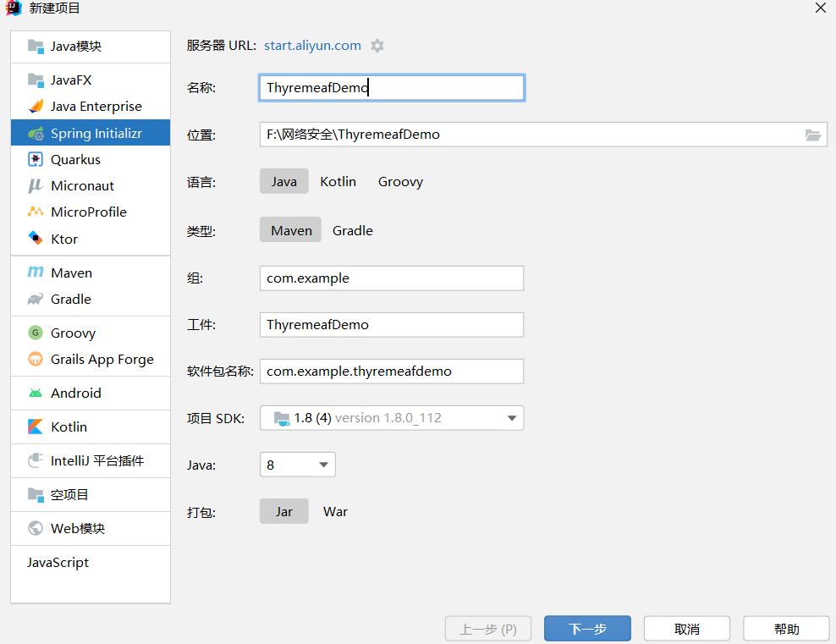Click the JavaFX folder icon
This screenshot has height=644, width=836.
36,80
